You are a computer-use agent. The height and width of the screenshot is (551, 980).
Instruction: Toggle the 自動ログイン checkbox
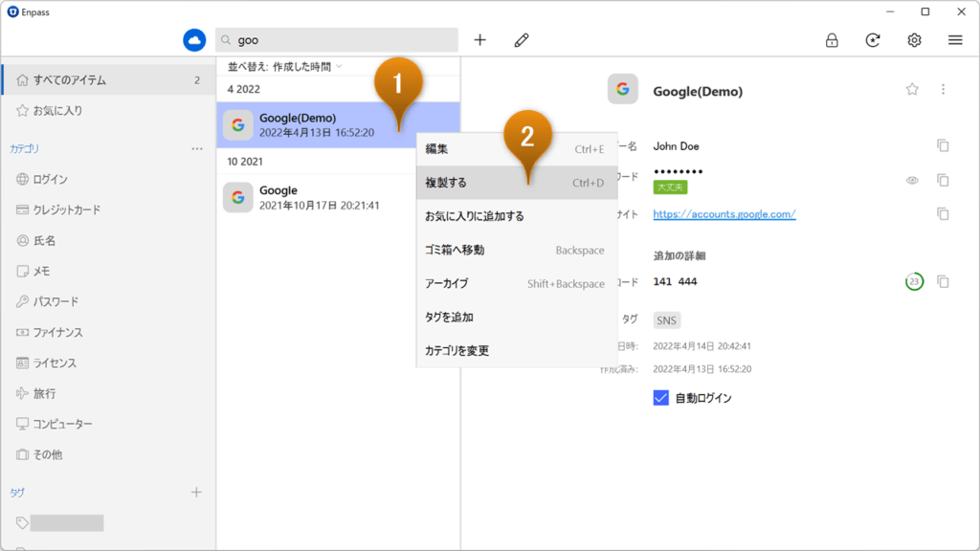660,398
